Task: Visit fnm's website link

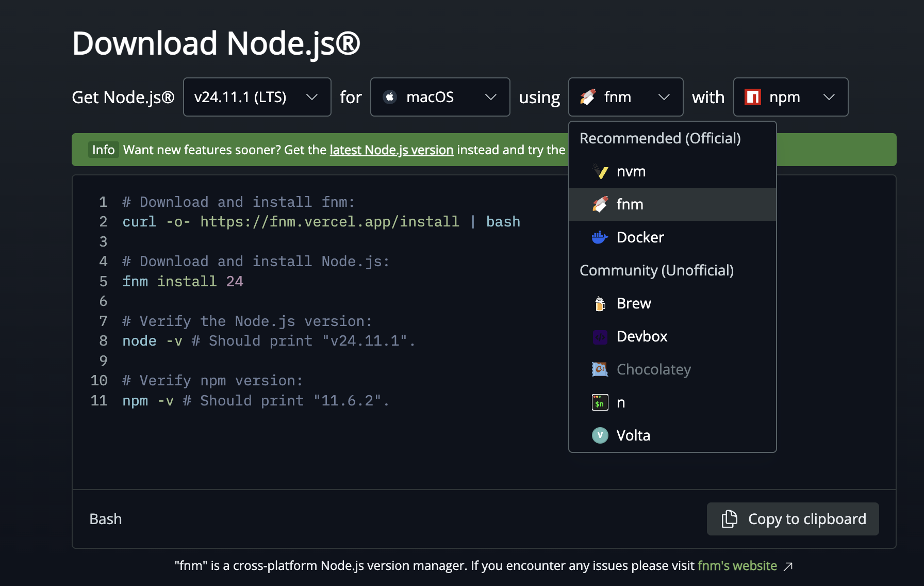Action: click(737, 566)
